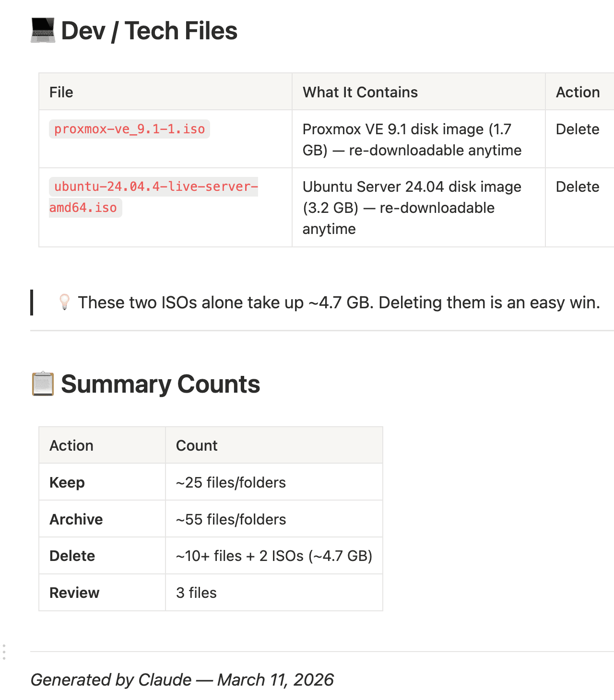Image resolution: width=614 pixels, height=700 pixels.
Task: Select the proxmox-ve_9.1-1.iso code text
Action: click(x=130, y=129)
